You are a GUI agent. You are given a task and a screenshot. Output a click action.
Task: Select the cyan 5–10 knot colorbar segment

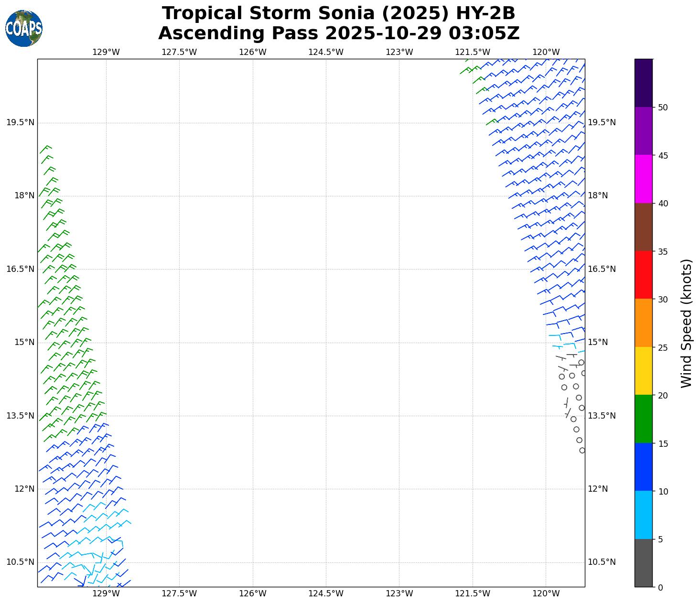coord(643,515)
